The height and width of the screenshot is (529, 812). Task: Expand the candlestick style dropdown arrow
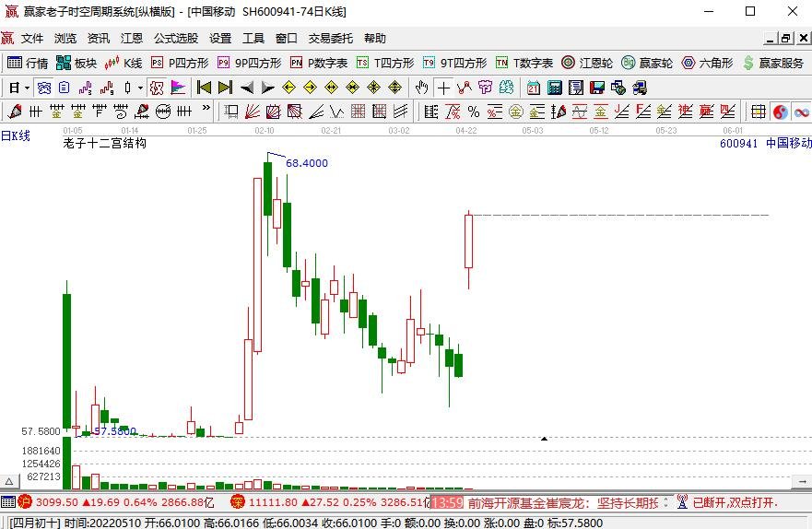pos(140,88)
